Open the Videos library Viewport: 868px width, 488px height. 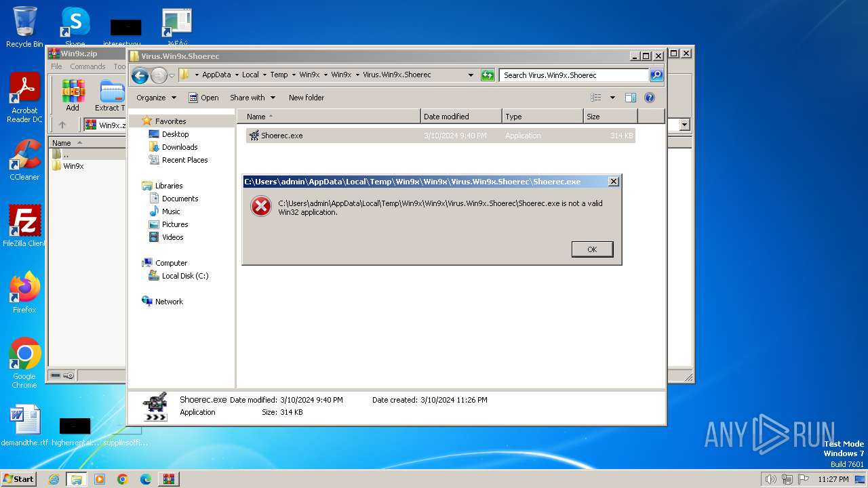[x=172, y=237]
